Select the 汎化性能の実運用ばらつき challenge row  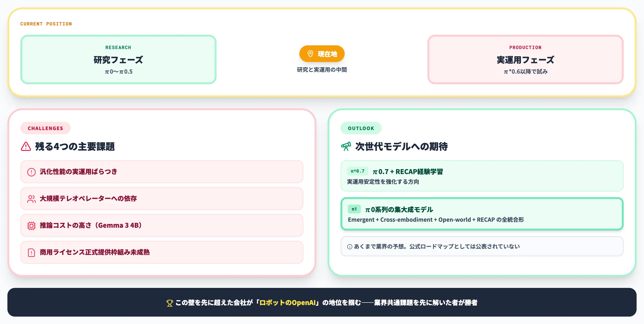[x=162, y=172]
